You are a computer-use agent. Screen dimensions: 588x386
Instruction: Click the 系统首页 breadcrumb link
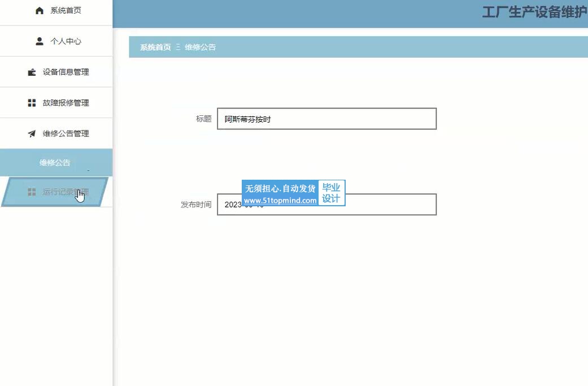point(155,47)
